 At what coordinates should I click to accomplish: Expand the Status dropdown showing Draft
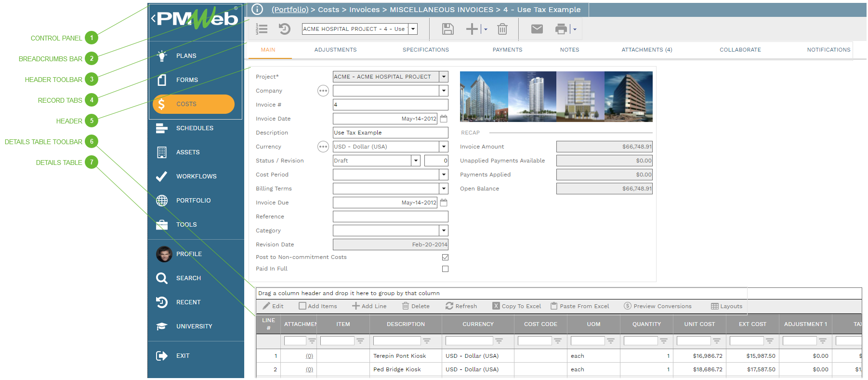click(x=416, y=161)
